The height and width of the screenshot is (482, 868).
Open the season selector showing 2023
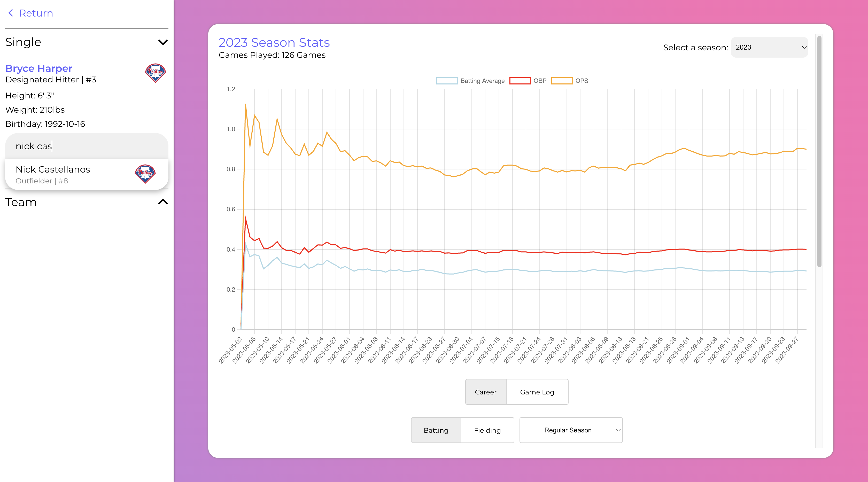click(769, 48)
